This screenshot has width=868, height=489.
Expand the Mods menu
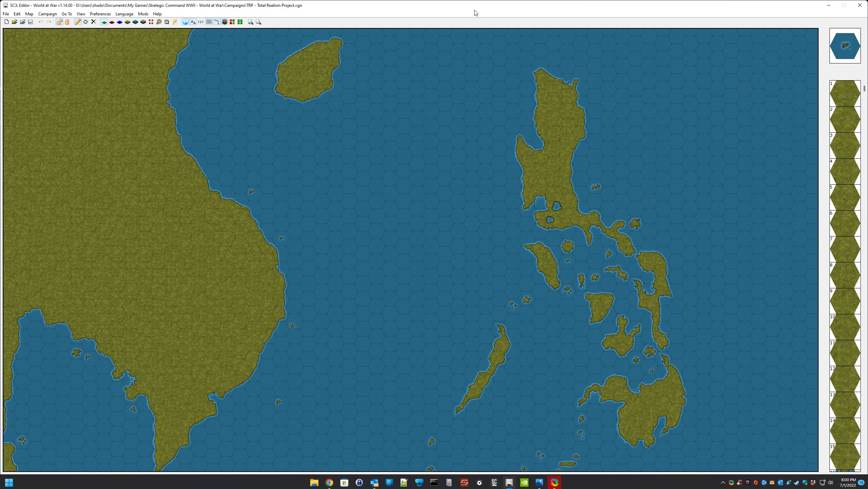click(143, 14)
